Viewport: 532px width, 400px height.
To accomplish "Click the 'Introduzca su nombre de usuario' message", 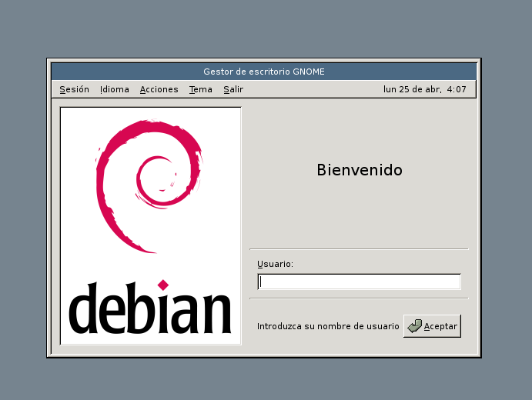I will coord(328,326).
